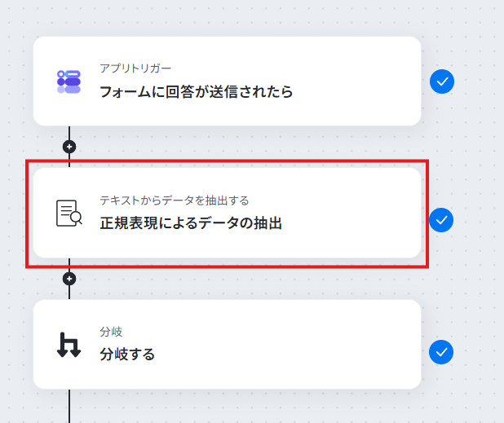
Task: Add step via plus below trigger card
Action: tap(69, 147)
